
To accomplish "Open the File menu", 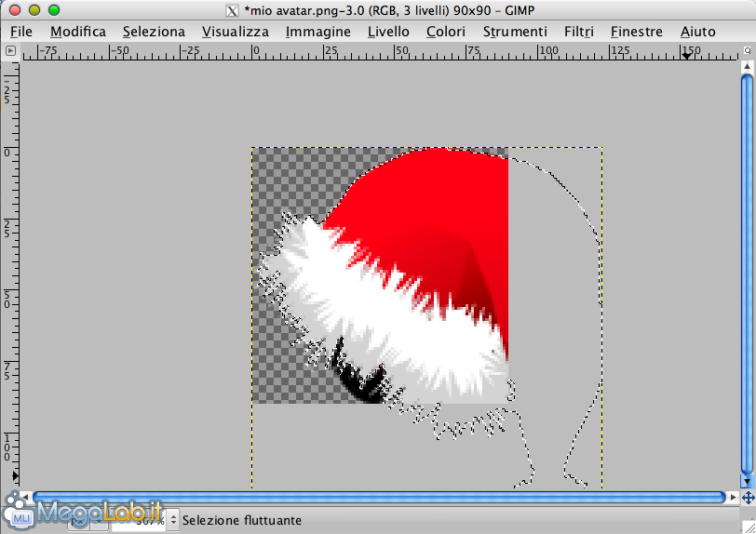I will click(21, 32).
